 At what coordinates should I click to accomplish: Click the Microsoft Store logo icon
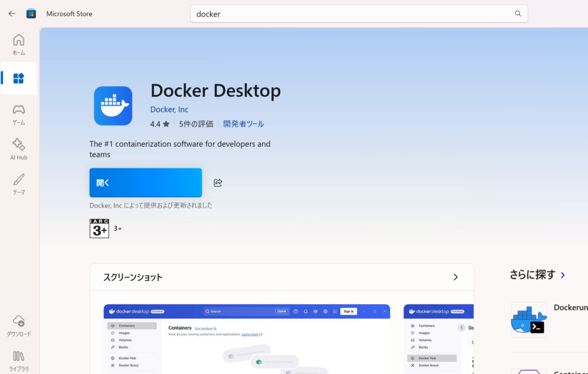click(x=31, y=14)
